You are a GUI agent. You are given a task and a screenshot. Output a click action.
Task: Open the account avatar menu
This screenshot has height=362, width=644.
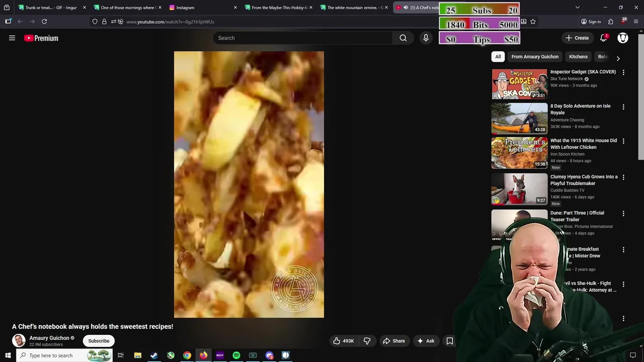pos(623,38)
